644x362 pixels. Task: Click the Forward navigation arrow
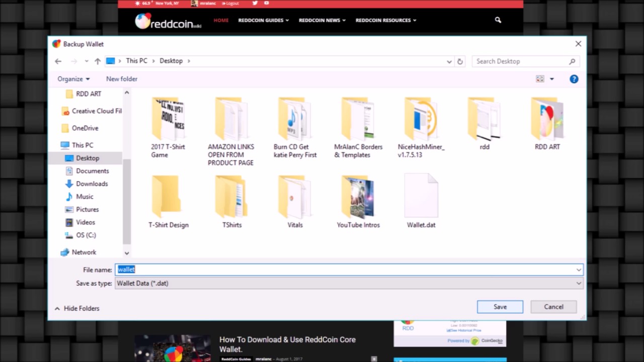[x=74, y=61]
